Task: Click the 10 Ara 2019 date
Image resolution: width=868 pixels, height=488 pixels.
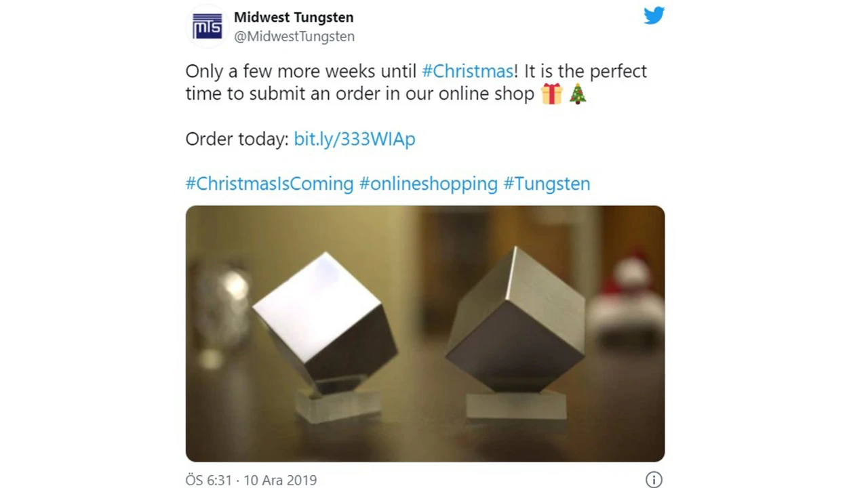Action: 280,480
